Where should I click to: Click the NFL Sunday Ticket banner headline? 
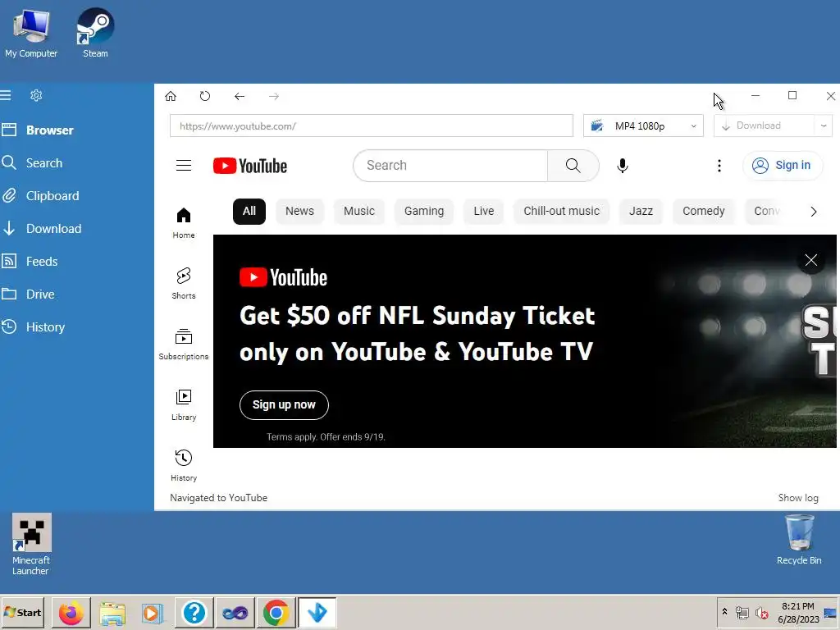(x=418, y=334)
